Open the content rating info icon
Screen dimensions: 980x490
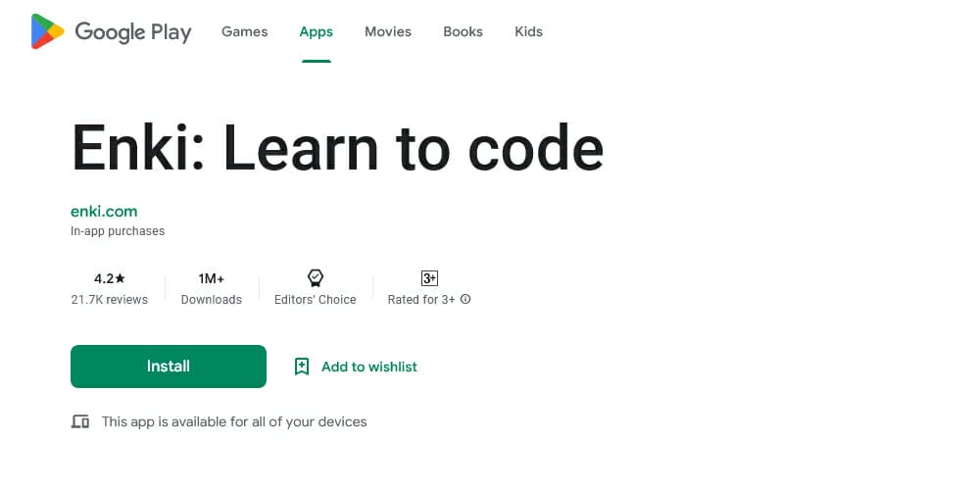(465, 299)
